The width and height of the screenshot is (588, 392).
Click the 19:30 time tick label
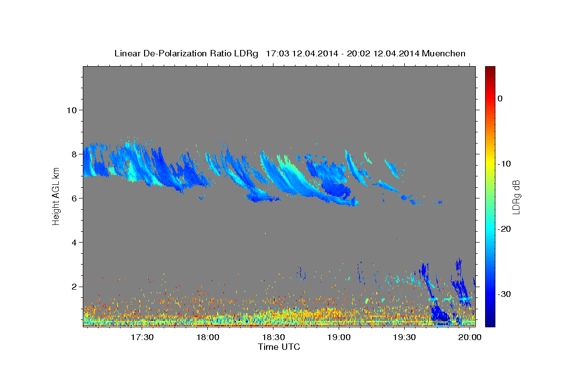click(x=405, y=338)
